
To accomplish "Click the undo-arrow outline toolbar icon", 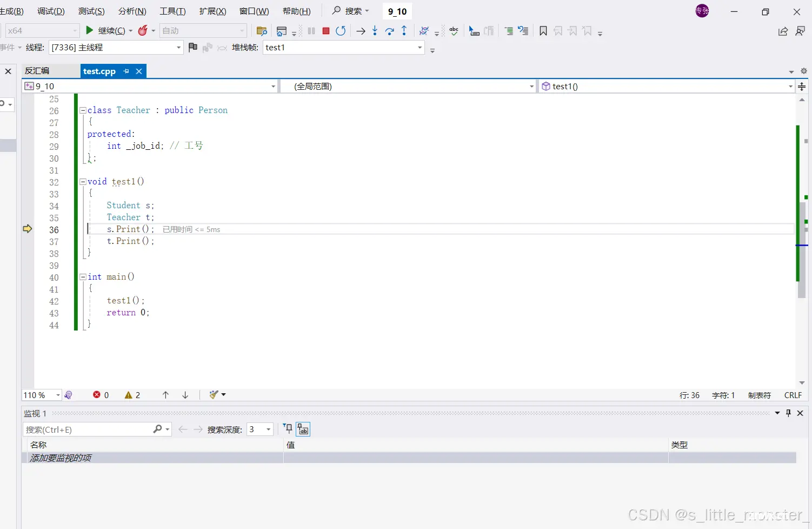I will (x=523, y=31).
